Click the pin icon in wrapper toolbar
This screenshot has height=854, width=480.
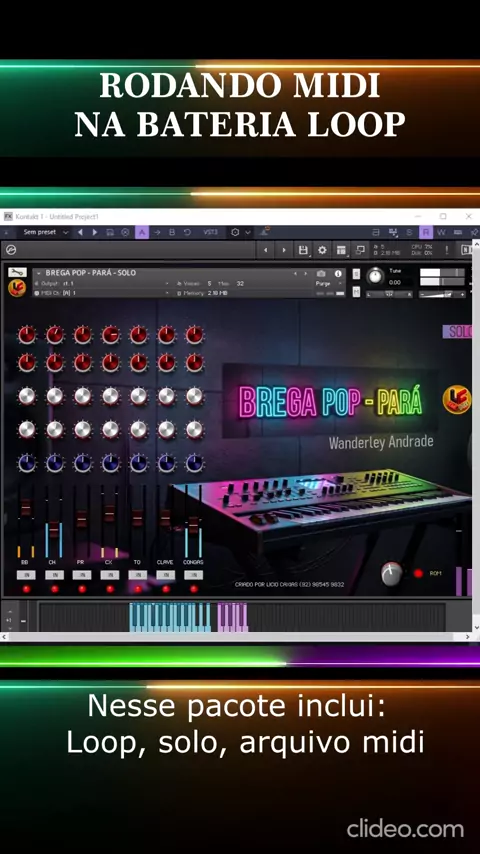473,232
